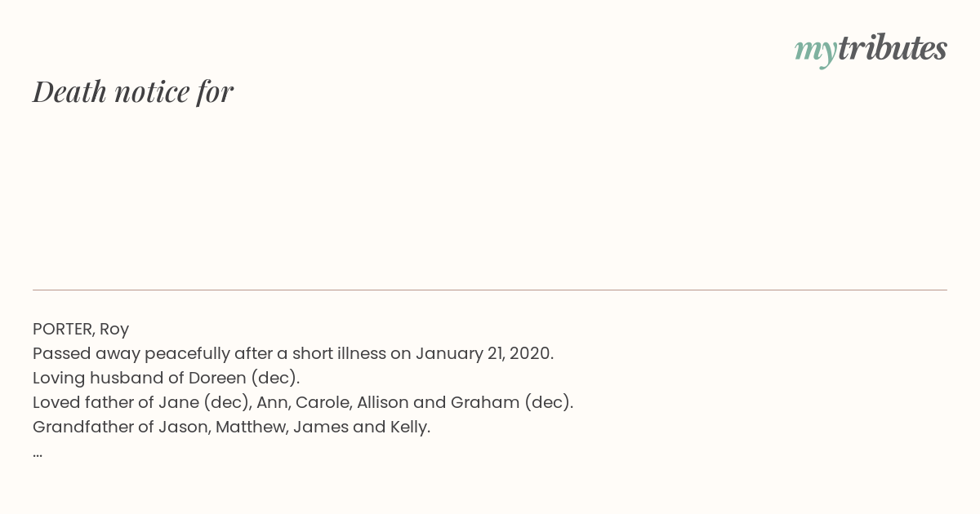Screen dimensions: 980x514
Task: Click the "Loving husband of Doreen" line
Action: (167, 379)
